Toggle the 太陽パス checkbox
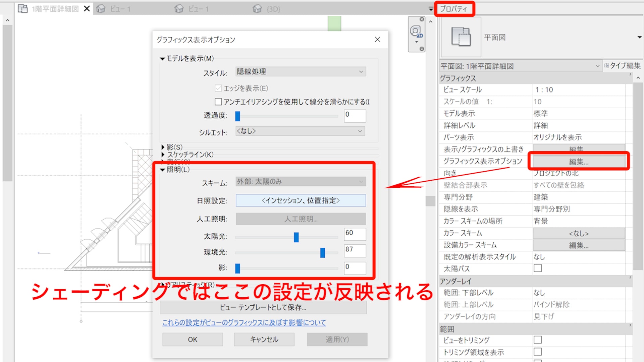 537,268
